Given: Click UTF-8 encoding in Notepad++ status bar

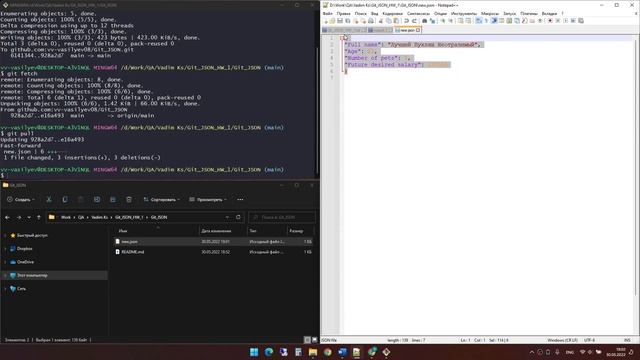Looking at the screenshot, I should coord(589,340).
